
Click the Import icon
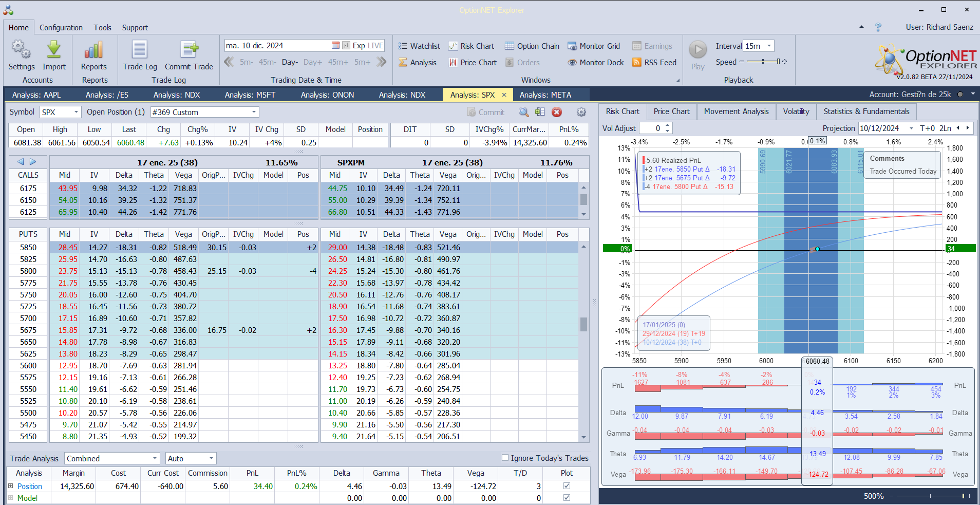click(54, 55)
